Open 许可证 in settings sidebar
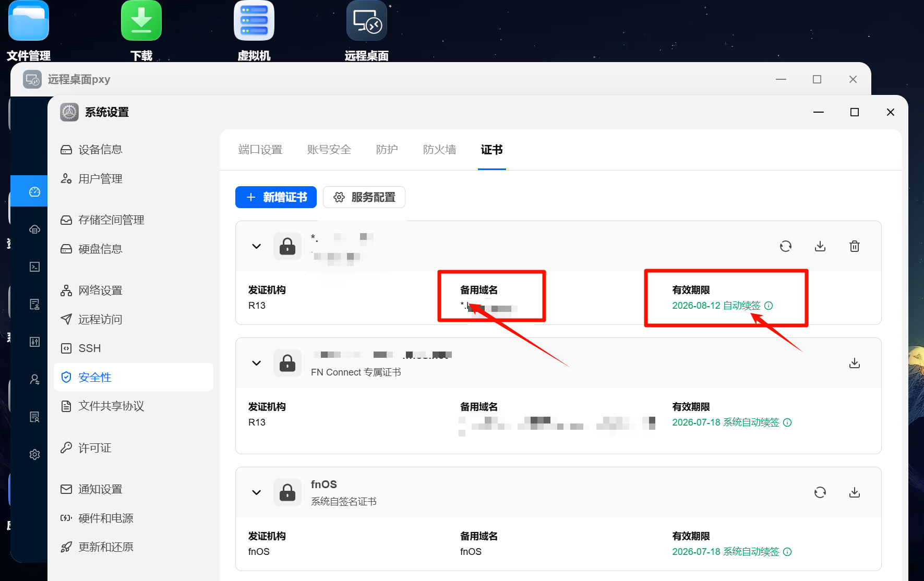The width and height of the screenshot is (924, 581). (x=134, y=448)
